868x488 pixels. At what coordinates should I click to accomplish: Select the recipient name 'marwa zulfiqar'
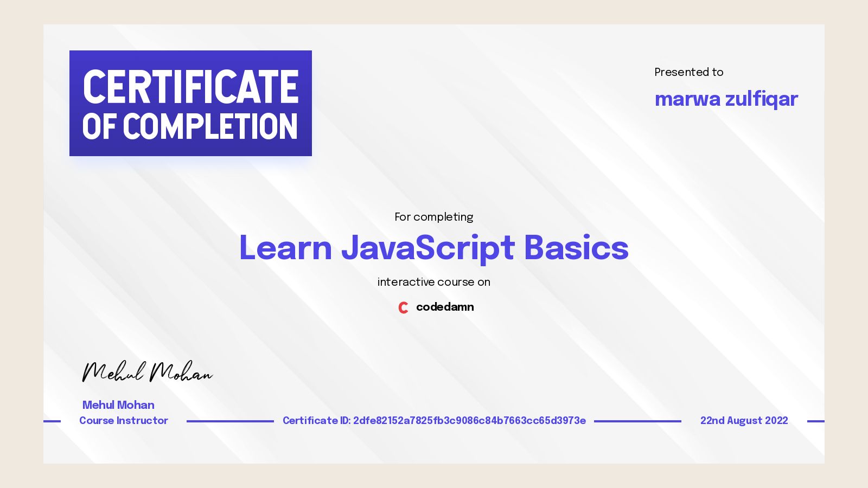[x=726, y=99]
